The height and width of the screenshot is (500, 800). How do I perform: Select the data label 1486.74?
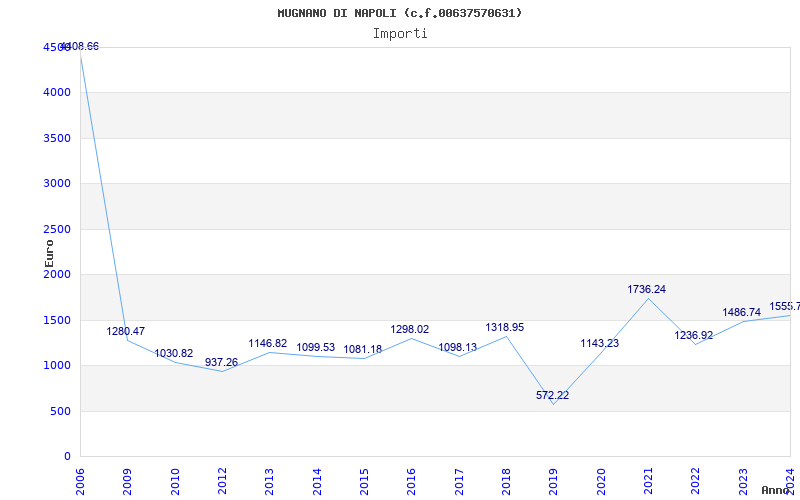741,312
